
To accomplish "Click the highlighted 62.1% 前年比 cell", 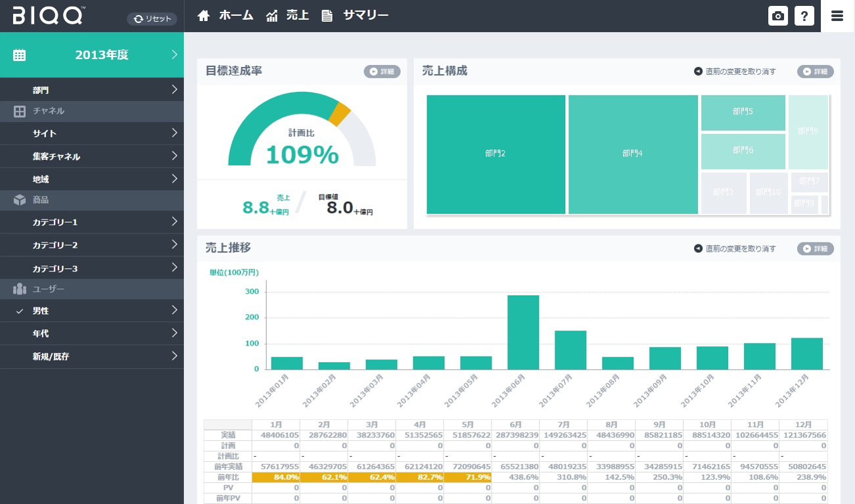I will (324, 477).
